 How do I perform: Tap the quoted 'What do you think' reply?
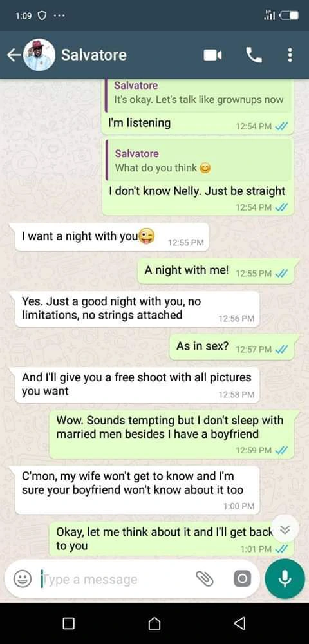(x=199, y=162)
